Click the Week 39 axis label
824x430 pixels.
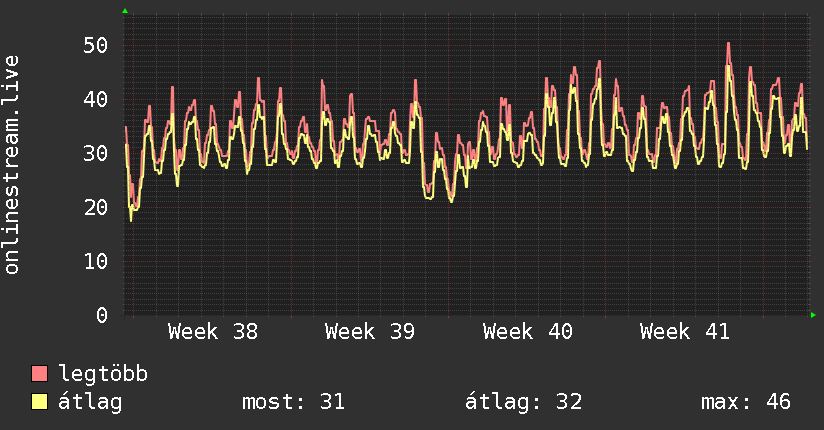[x=370, y=332]
